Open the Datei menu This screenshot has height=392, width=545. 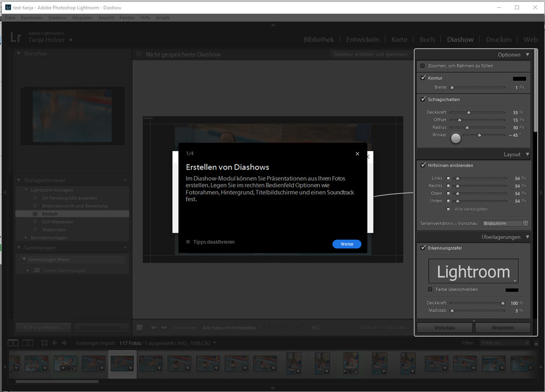pyautogui.click(x=10, y=18)
